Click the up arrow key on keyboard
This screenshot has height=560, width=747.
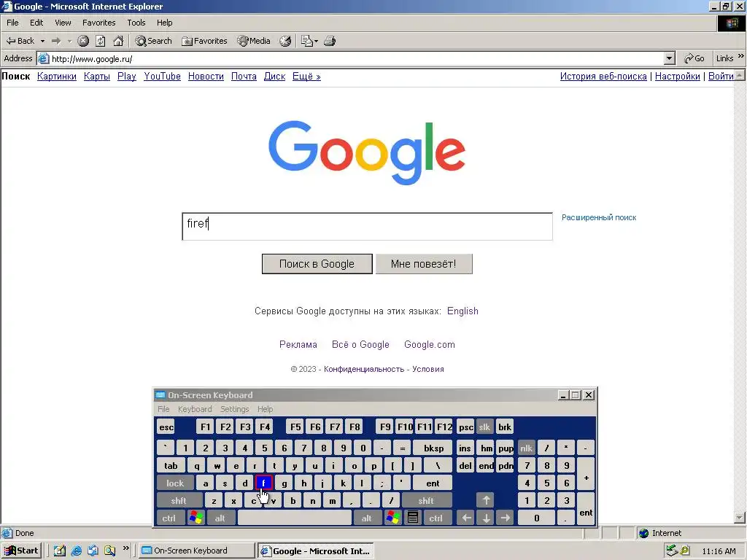[x=486, y=500]
